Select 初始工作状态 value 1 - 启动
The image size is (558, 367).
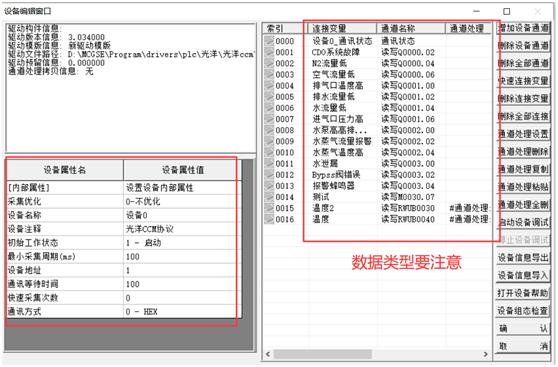182,243
